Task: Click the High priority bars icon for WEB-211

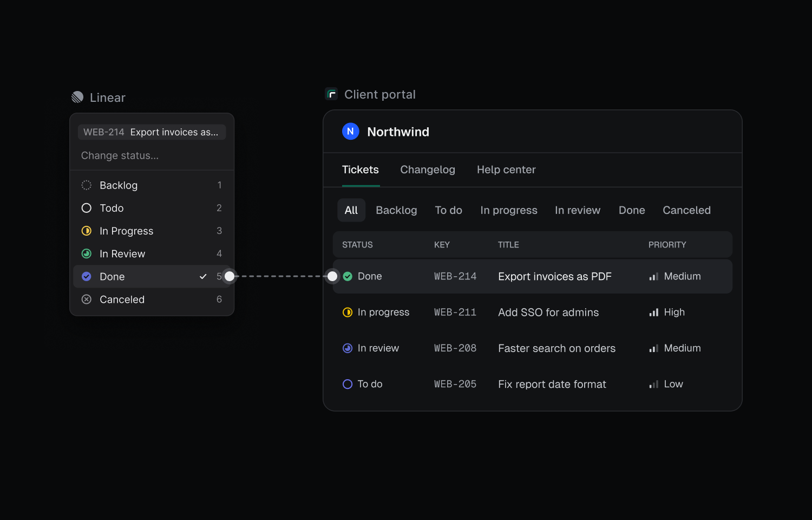Action: point(654,313)
